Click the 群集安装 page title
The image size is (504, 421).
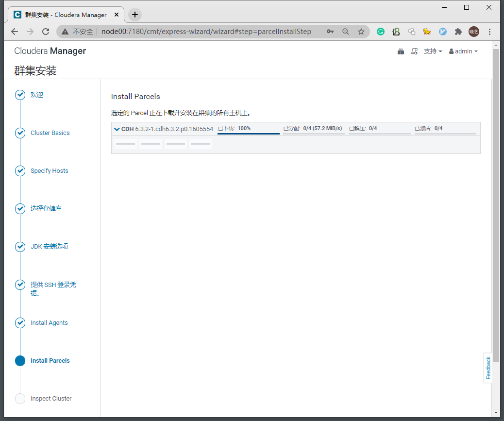coord(35,70)
